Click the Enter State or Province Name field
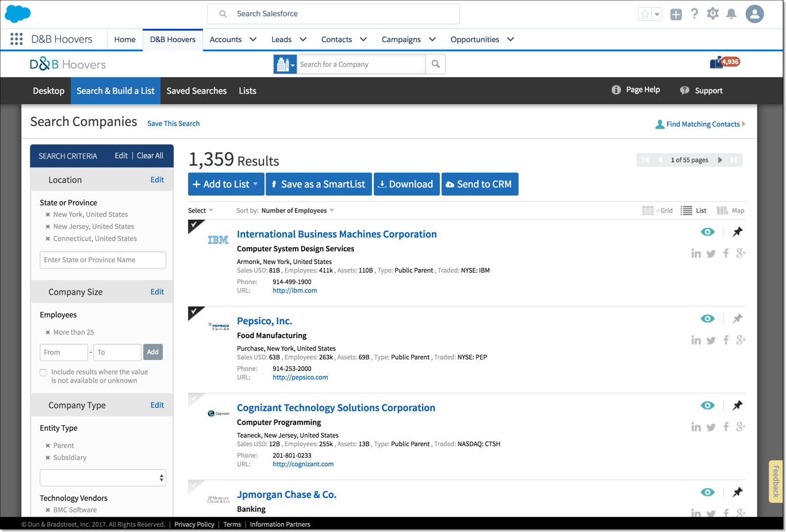786x532 pixels. click(102, 260)
